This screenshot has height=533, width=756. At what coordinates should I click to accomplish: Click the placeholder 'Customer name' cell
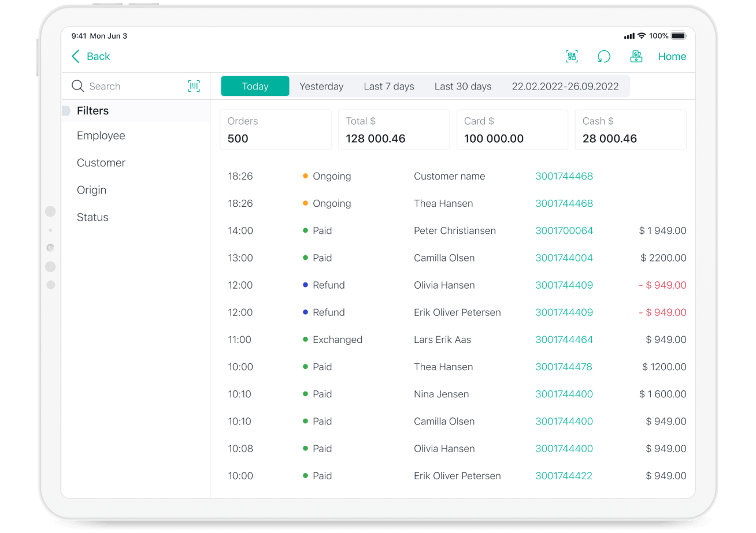click(x=450, y=176)
